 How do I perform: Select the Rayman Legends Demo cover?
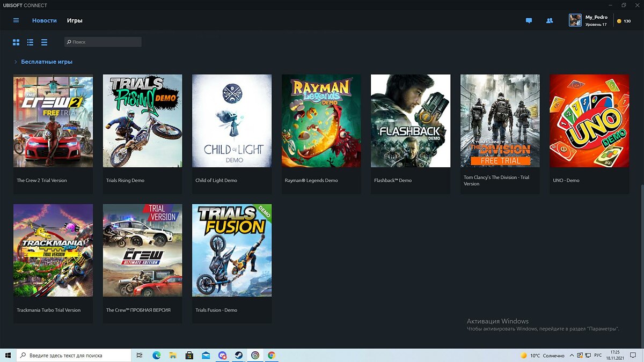point(321,121)
